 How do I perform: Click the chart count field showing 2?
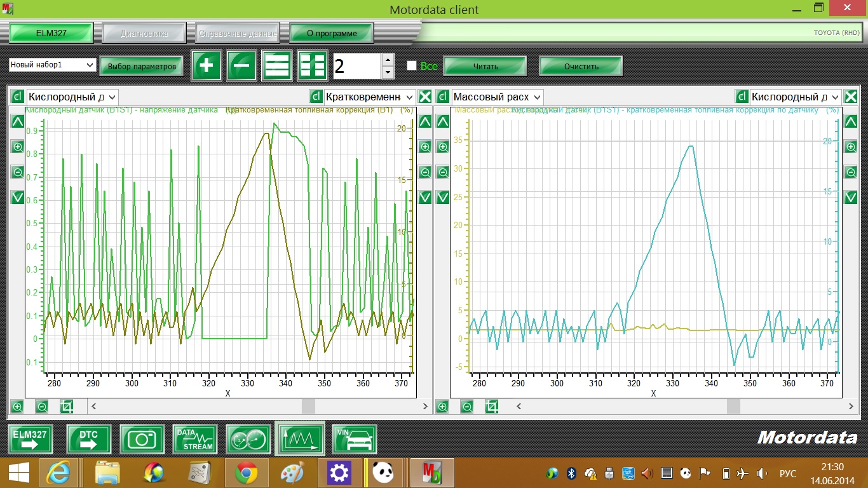(356, 66)
